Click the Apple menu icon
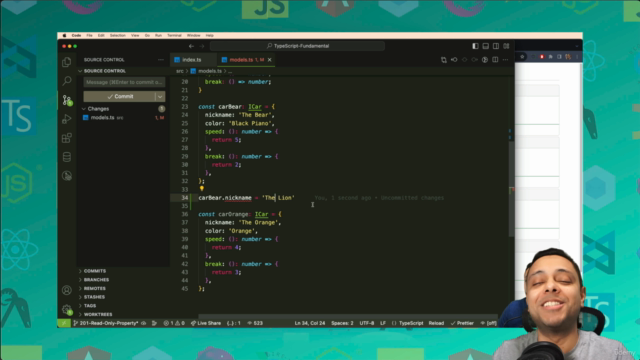This screenshot has height=360, width=640. pos(64,36)
